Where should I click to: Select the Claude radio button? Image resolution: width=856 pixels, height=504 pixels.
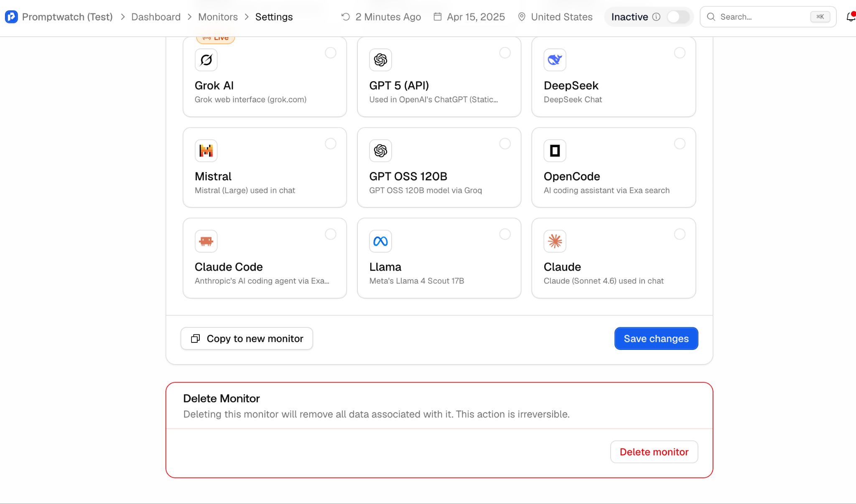(680, 234)
